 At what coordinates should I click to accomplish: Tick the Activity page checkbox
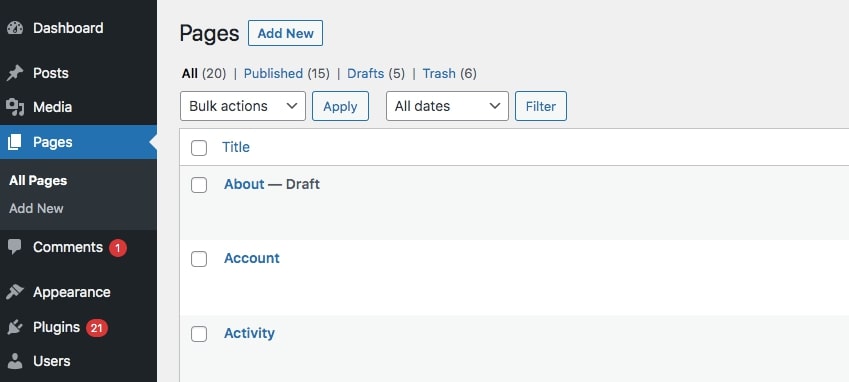[x=199, y=334]
